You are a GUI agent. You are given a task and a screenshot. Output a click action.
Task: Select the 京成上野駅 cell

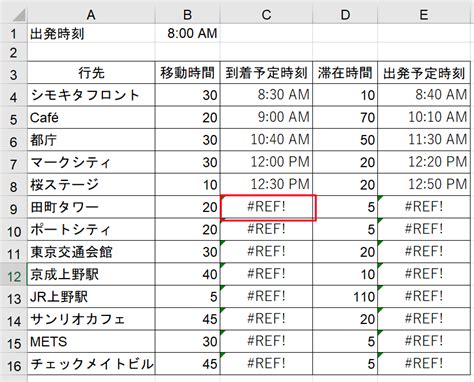point(91,274)
